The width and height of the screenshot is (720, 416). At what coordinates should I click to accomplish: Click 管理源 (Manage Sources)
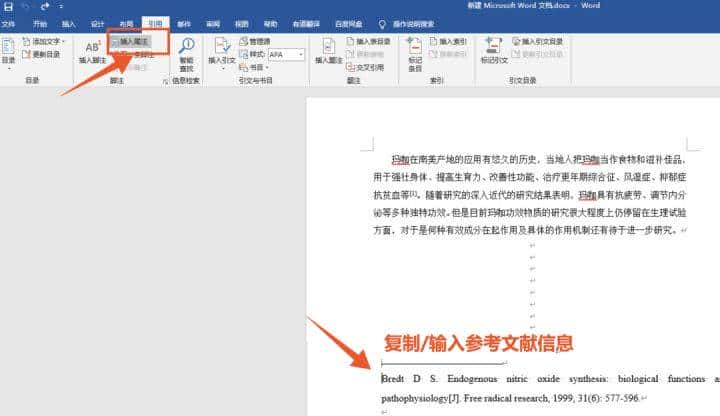[x=255, y=41]
